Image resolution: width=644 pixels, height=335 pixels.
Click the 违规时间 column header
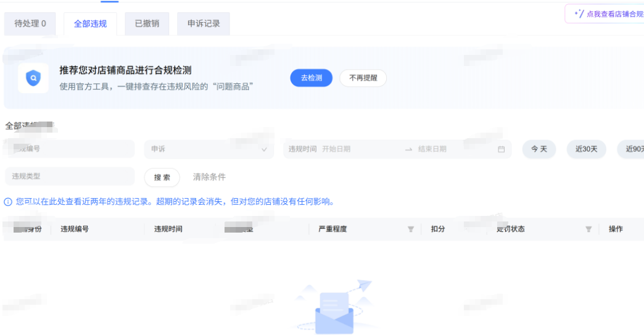point(168,229)
